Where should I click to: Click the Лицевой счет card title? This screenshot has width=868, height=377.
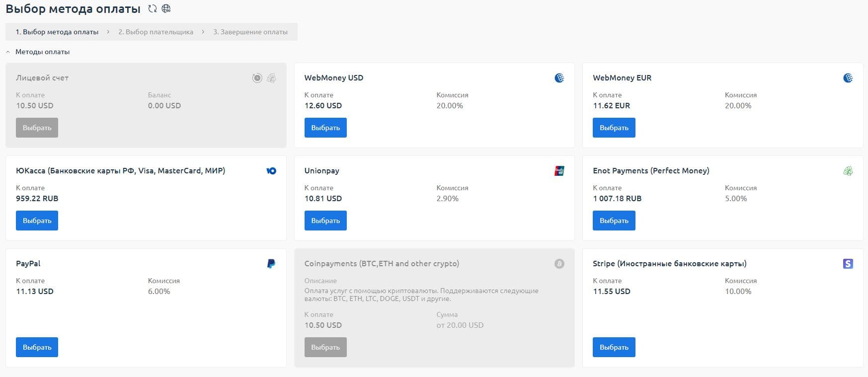42,78
